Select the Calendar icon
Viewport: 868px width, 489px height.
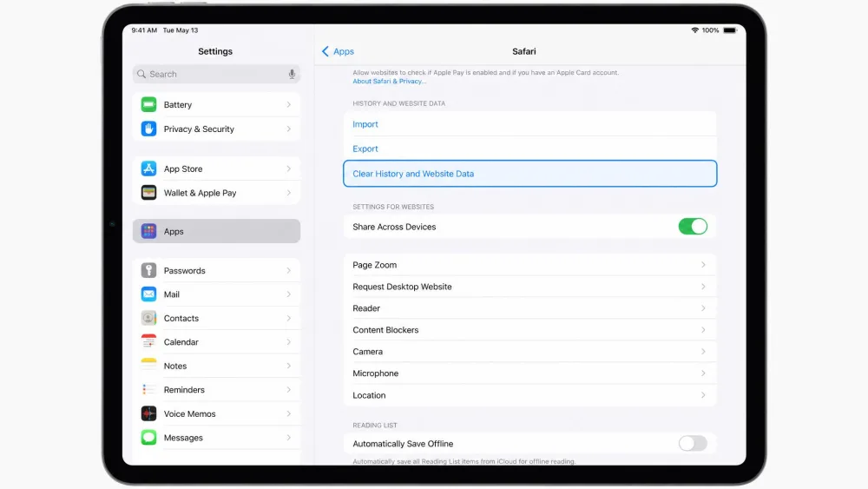pyautogui.click(x=148, y=341)
